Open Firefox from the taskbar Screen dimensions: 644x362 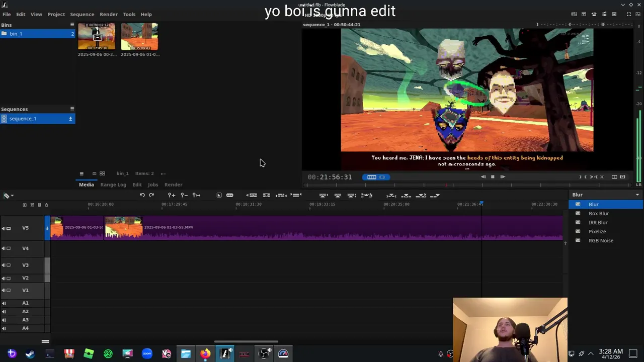[205, 354]
